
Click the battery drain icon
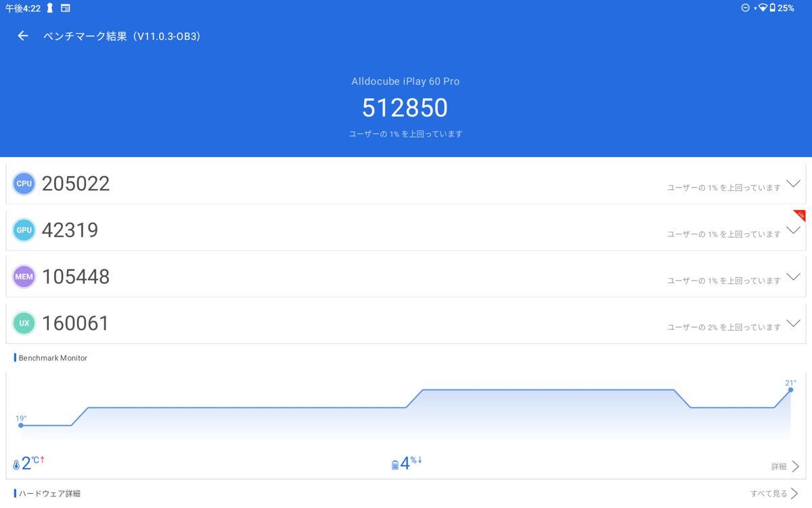[395, 465]
